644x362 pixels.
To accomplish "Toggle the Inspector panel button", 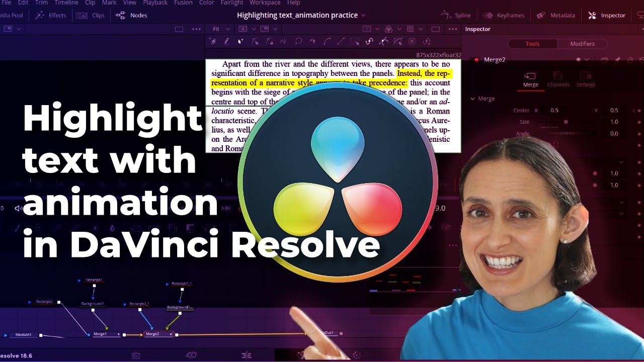I will pyautogui.click(x=607, y=15).
